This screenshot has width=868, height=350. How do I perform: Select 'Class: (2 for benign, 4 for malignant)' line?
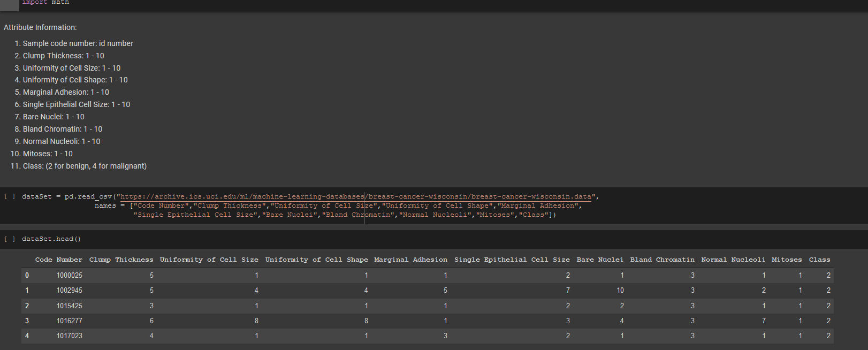[85, 166]
